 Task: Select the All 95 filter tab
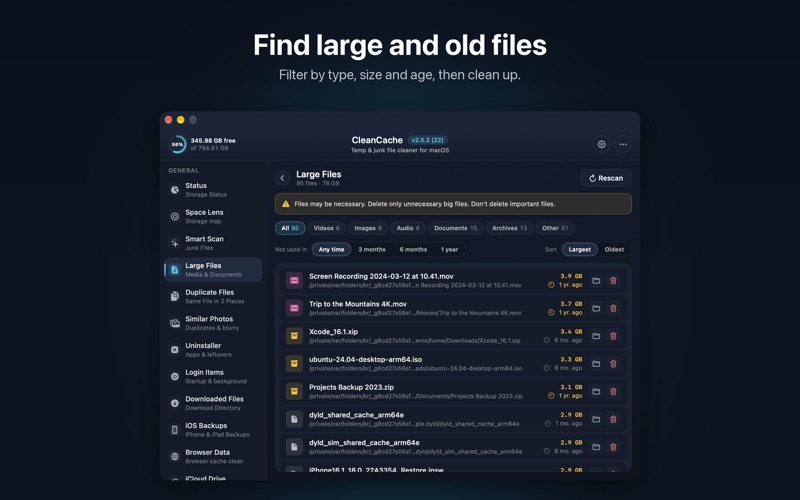[290, 228]
